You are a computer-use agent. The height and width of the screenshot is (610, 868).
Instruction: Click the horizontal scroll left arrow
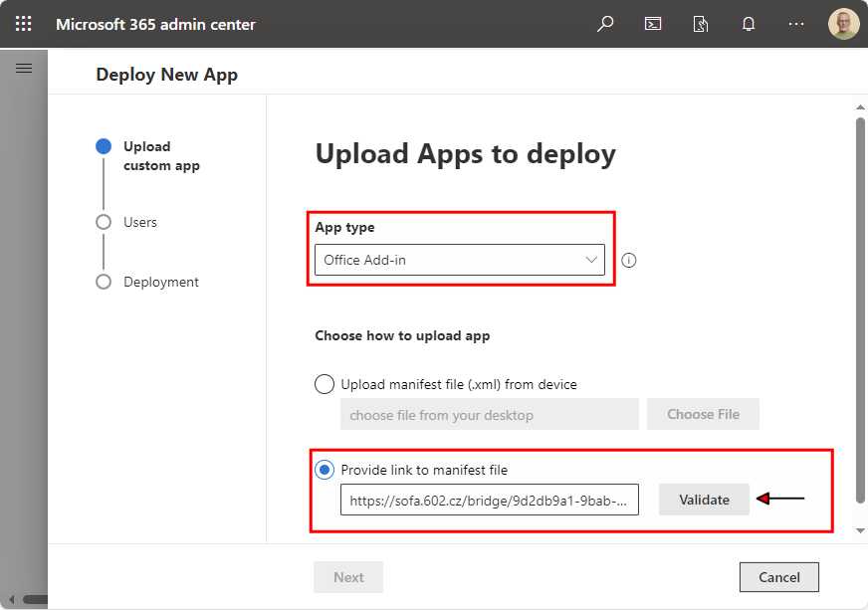tap(12, 599)
